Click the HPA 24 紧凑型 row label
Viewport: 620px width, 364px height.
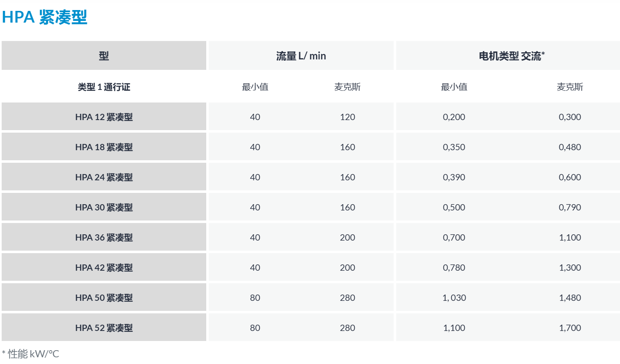(x=104, y=177)
